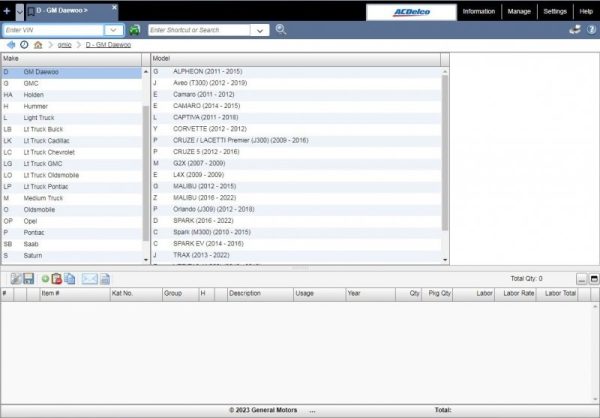Select CAMARO (2014 - 2015) model
Image resolution: width=600 pixels, height=418 pixels.
pyautogui.click(x=296, y=106)
